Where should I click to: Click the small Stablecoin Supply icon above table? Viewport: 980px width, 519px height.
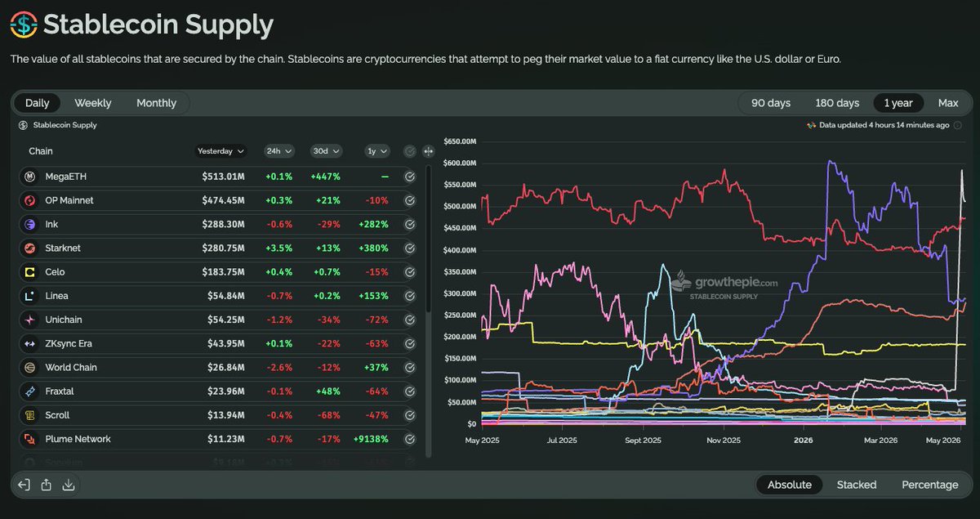[x=23, y=125]
